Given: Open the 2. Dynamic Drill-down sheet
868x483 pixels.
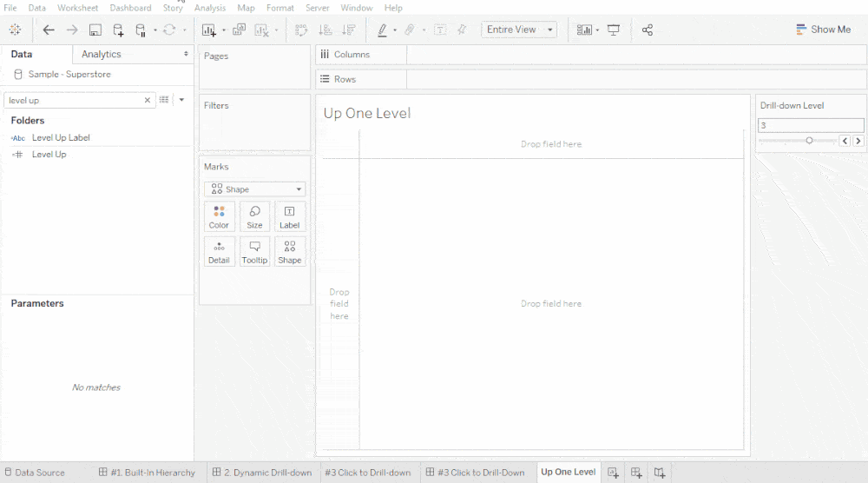Looking at the screenshot, I should (262, 473).
